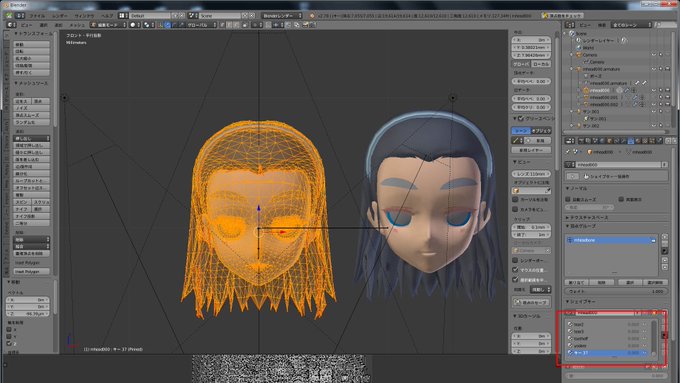
Task: Open the outliner All Scenes display dropdown
Action: point(631,25)
